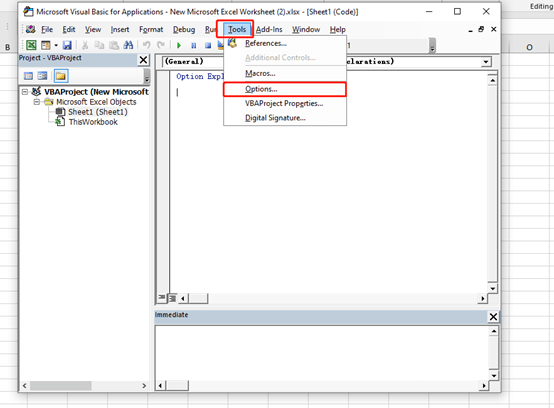The width and height of the screenshot is (554, 408).
Task: Click the Option Explicit code line
Action: pos(200,76)
